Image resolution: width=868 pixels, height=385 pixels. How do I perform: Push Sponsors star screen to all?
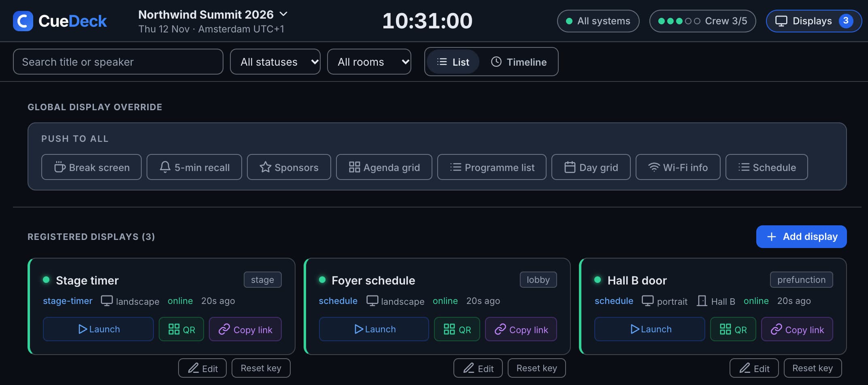289,167
